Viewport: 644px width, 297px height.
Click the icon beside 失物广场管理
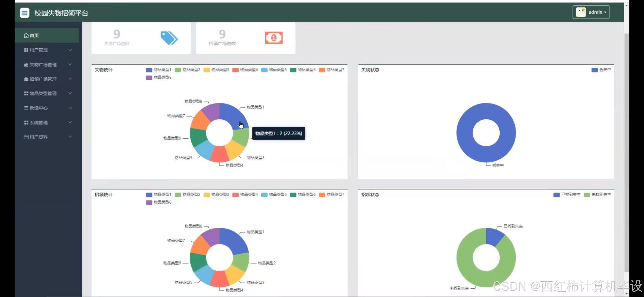pos(26,64)
